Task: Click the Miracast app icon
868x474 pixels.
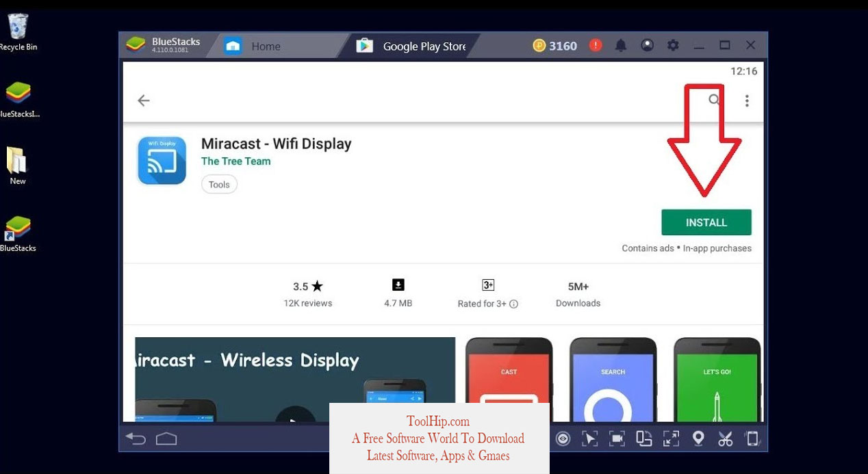Action: 162,161
